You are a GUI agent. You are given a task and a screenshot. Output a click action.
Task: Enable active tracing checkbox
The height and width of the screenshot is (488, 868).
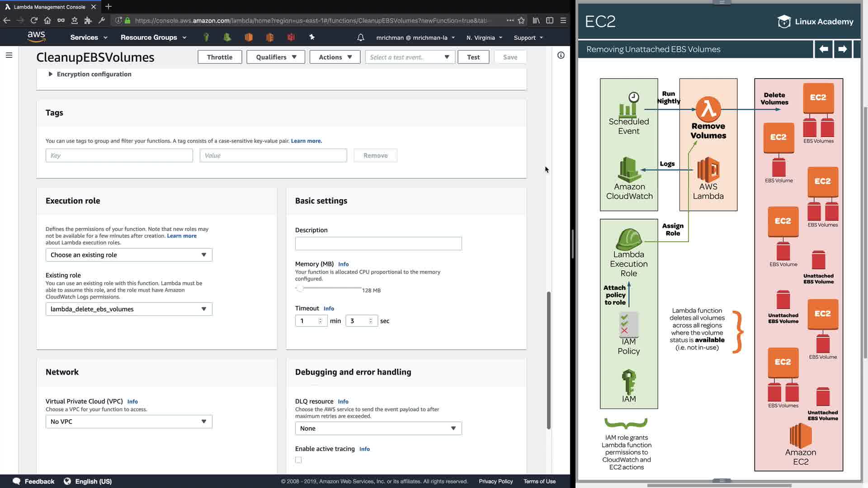[x=298, y=460]
